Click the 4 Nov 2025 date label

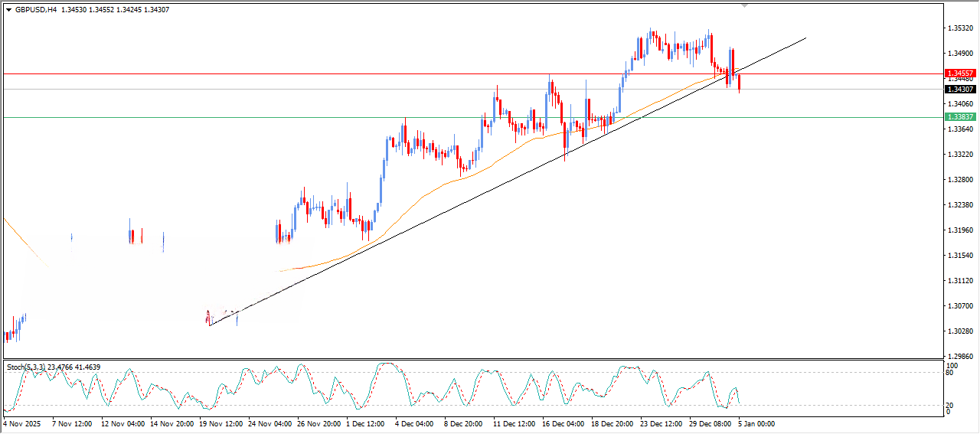(21, 423)
